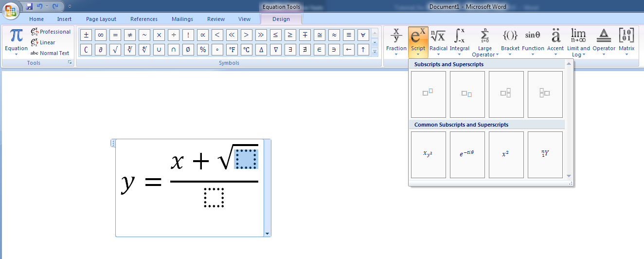The height and width of the screenshot is (259, 644).
Task: Insert the up arrow symbol
Action: (363, 50)
